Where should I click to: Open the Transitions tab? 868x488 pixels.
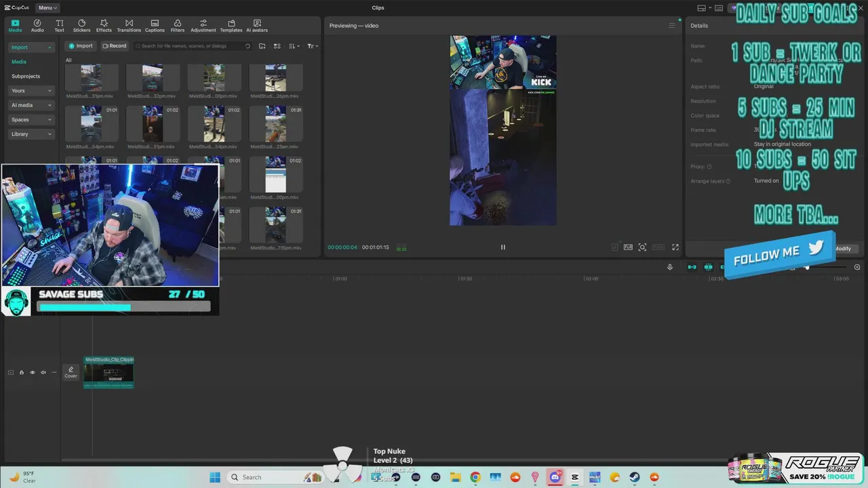click(x=129, y=26)
